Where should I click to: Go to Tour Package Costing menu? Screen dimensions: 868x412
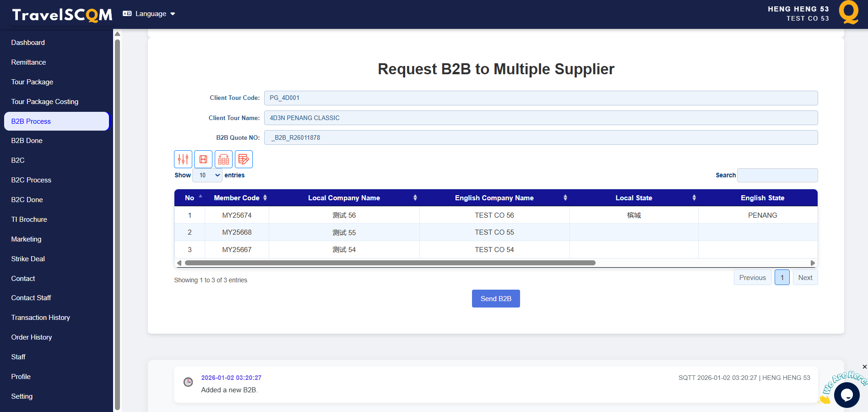point(45,102)
